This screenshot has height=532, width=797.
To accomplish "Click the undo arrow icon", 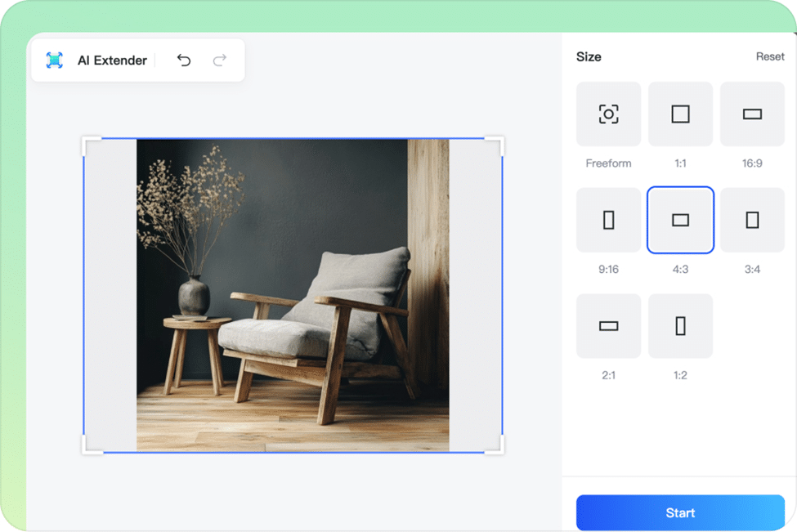I will click(184, 60).
